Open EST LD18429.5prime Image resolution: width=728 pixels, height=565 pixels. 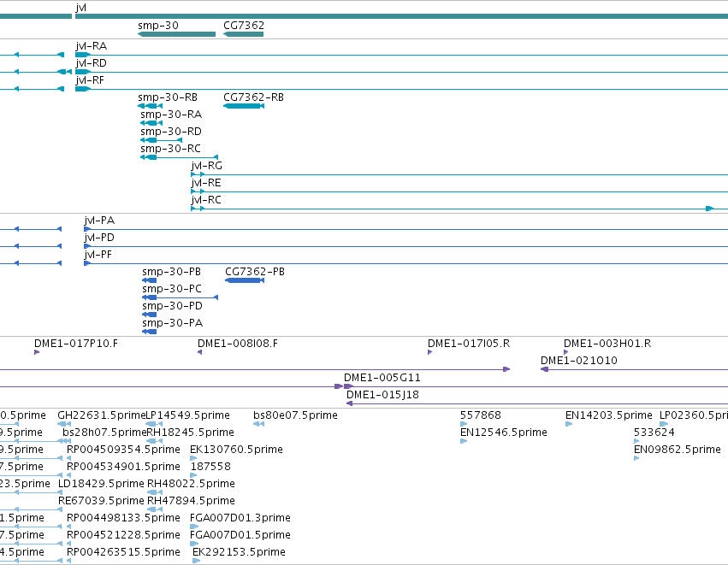(x=101, y=485)
